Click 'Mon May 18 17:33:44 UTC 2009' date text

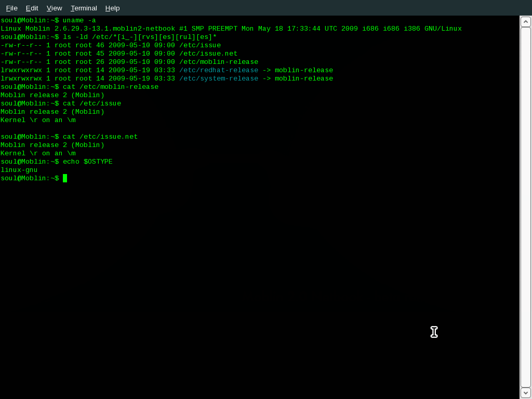pyautogui.click(x=300, y=29)
